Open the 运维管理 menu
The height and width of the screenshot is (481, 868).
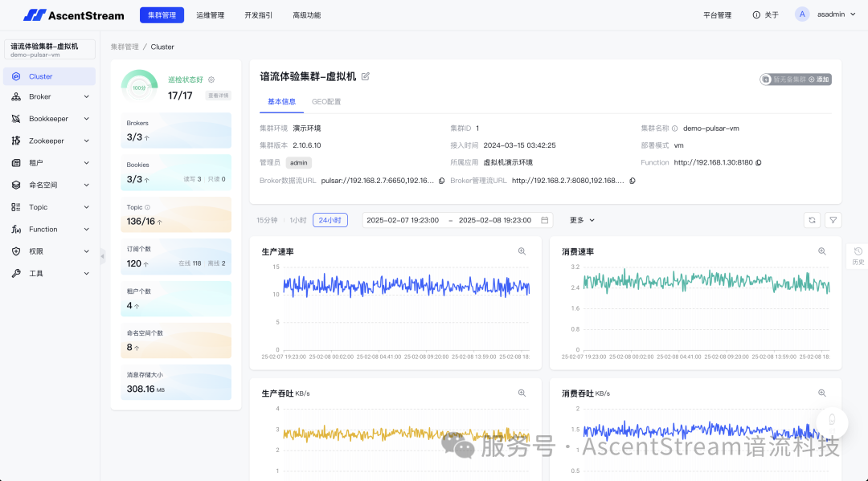(x=211, y=14)
